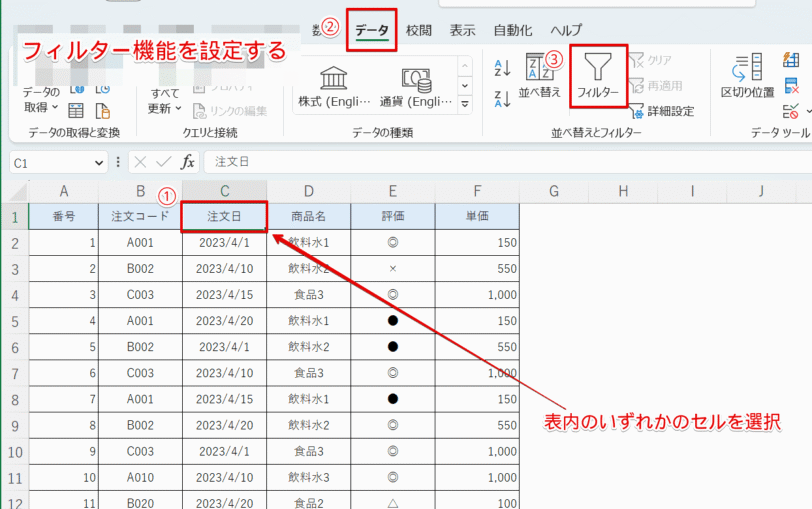Move up in the data types gallery
The image size is (812, 509).
pos(465,66)
